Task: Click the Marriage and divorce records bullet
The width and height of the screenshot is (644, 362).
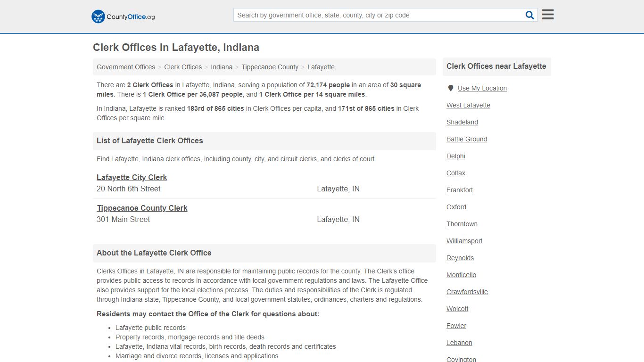Action: coord(197,356)
